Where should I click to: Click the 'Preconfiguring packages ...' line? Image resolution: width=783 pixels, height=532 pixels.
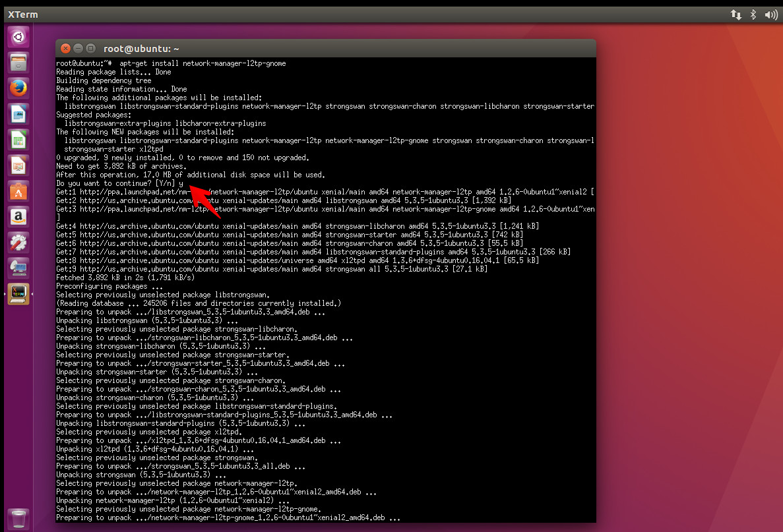coord(110,286)
